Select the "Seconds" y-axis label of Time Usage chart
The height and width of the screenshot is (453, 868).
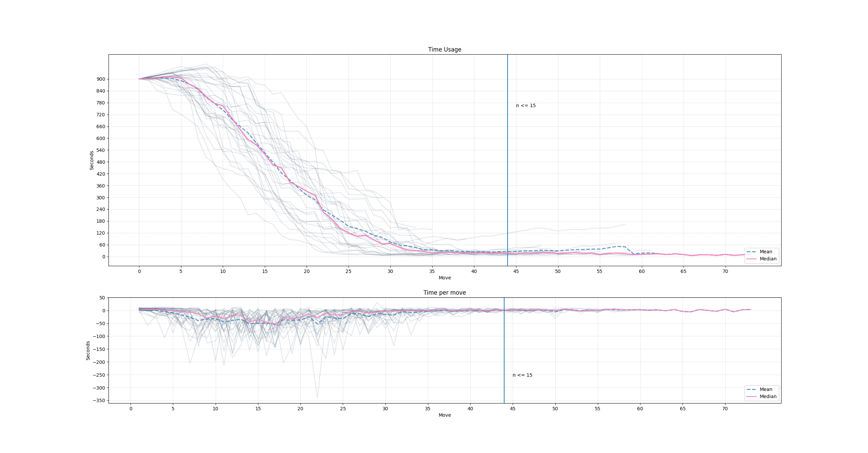click(x=92, y=160)
